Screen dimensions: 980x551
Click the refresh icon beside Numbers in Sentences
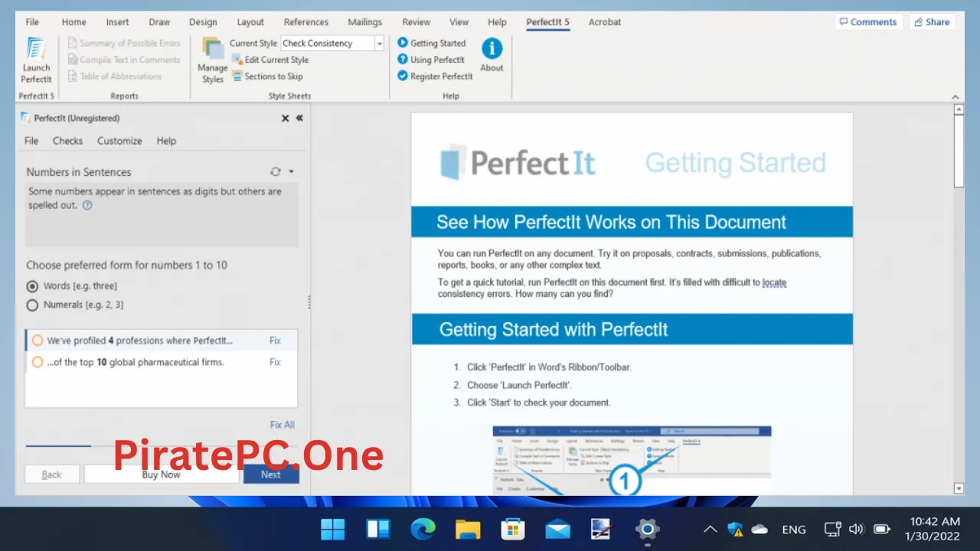[276, 172]
